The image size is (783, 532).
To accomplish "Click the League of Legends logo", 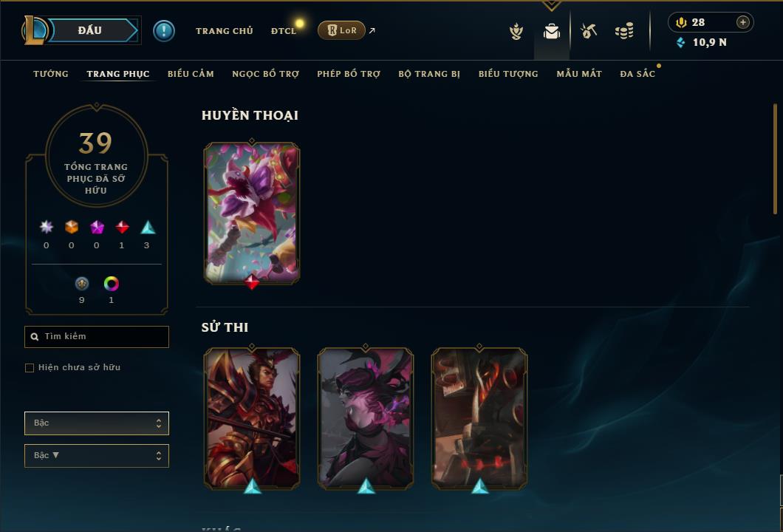I will (34, 30).
